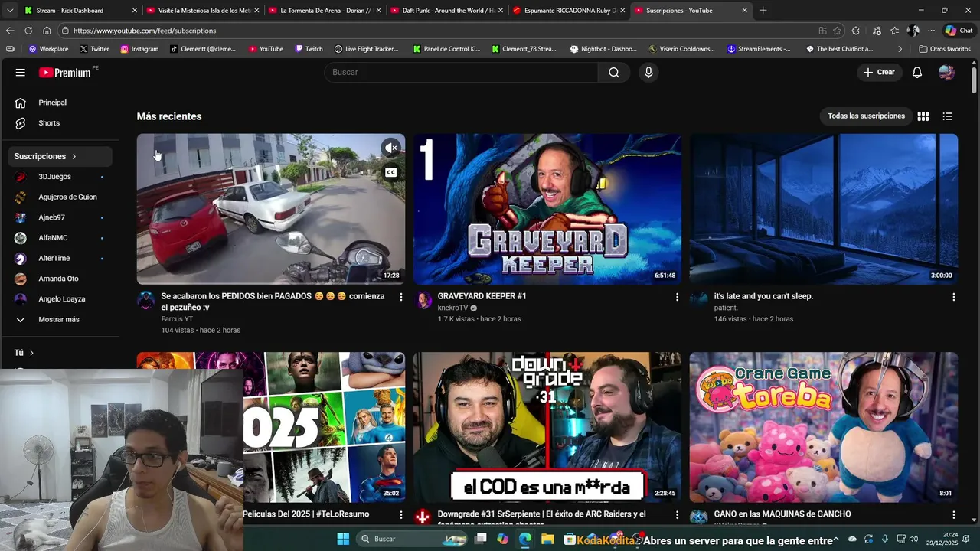Open Farcus YT channel avatar
Image resolution: width=980 pixels, height=551 pixels.
coord(145,300)
